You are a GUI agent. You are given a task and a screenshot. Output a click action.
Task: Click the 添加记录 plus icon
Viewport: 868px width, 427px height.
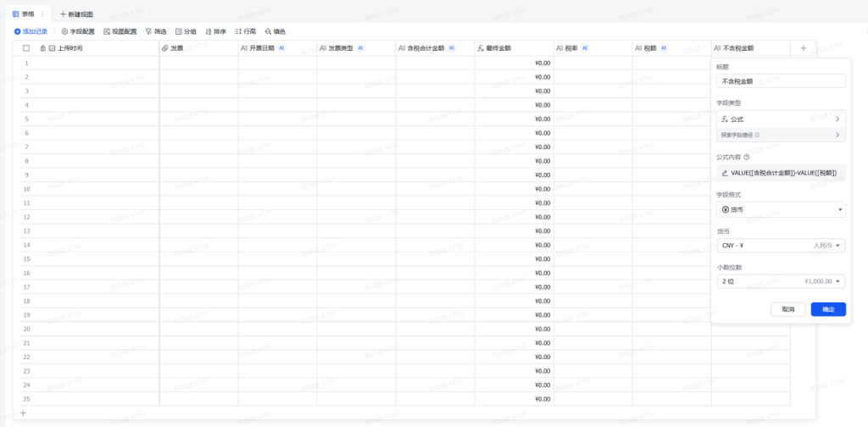(17, 32)
